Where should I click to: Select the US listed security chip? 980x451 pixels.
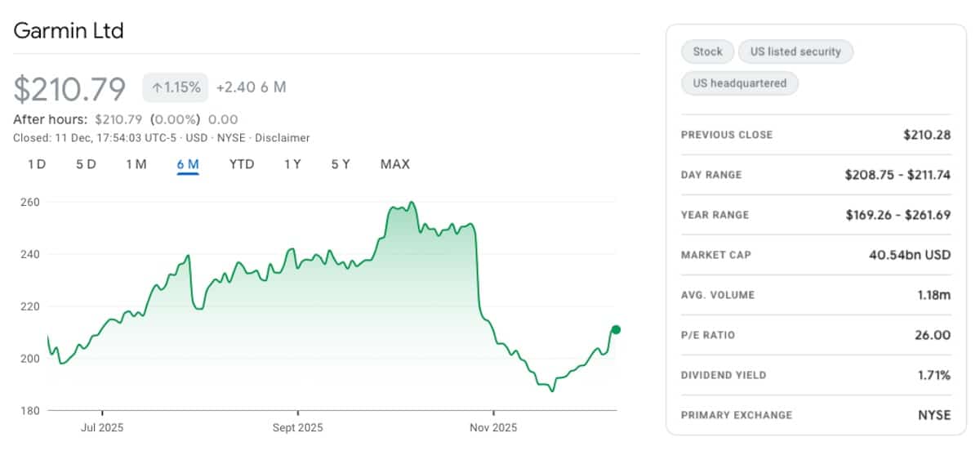tap(795, 51)
